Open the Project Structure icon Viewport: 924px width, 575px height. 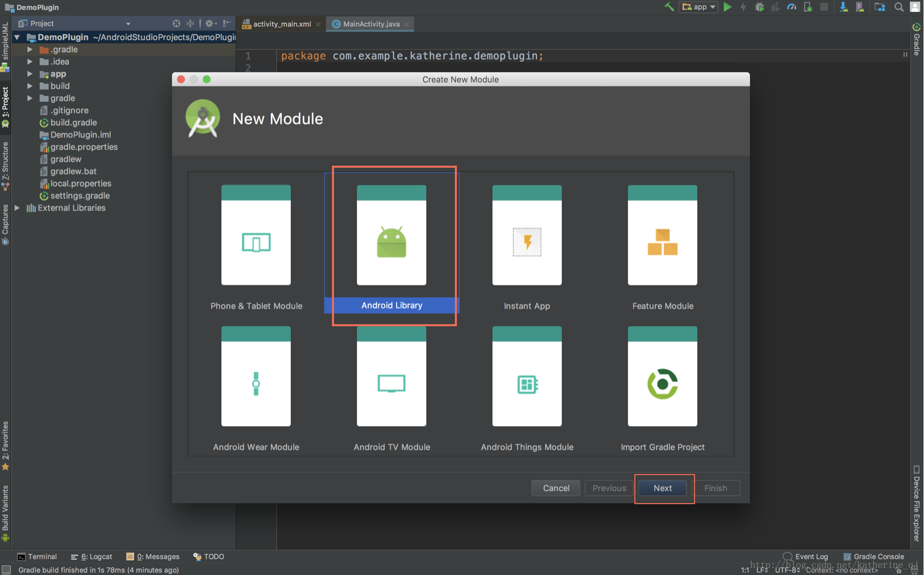(x=880, y=7)
